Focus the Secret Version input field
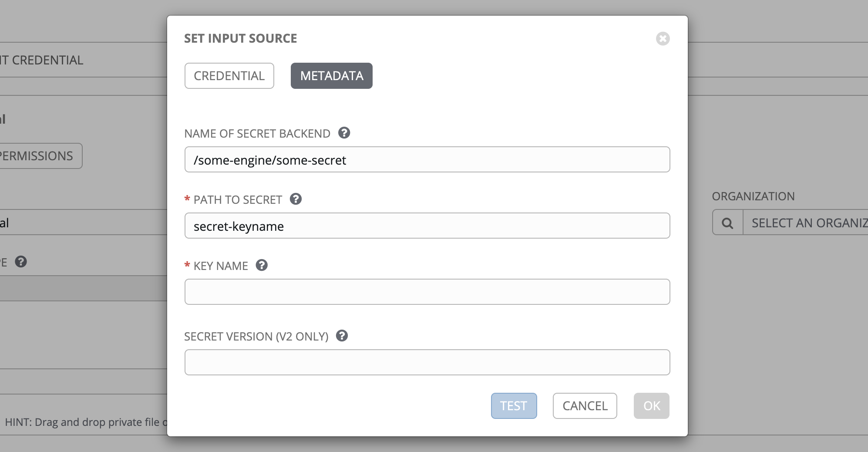868x452 pixels. click(x=427, y=362)
